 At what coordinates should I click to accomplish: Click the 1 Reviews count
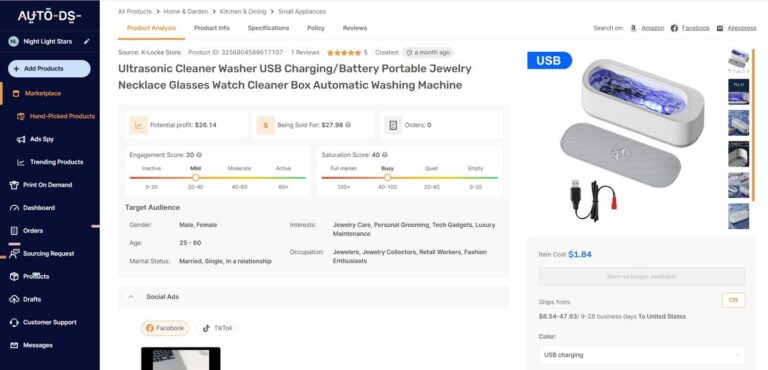(x=305, y=52)
